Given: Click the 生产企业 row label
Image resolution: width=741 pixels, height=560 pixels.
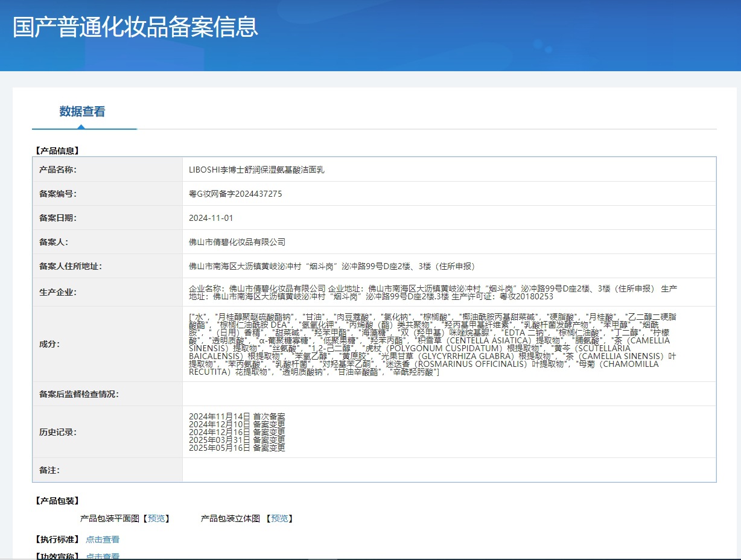Looking at the screenshot, I should (58, 293).
